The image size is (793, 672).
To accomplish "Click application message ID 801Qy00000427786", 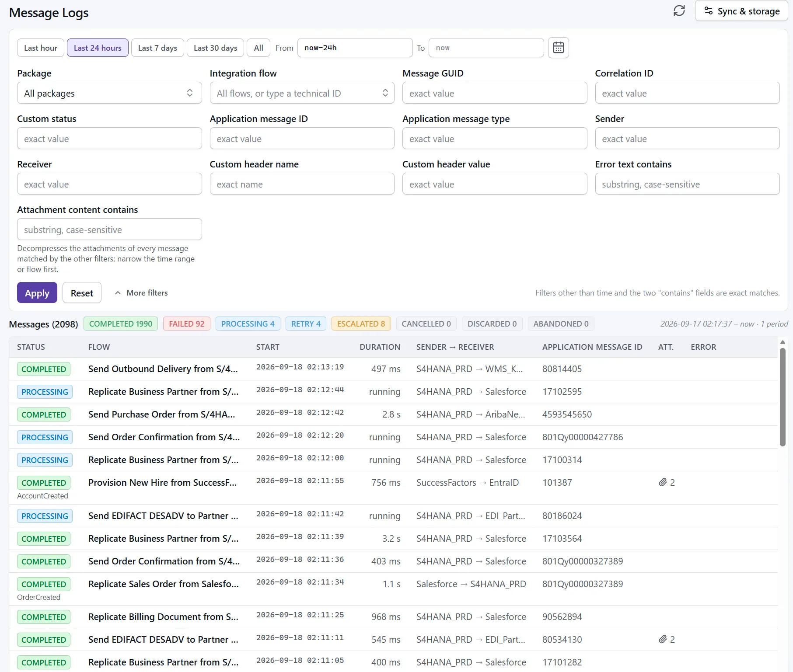I will pyautogui.click(x=583, y=437).
